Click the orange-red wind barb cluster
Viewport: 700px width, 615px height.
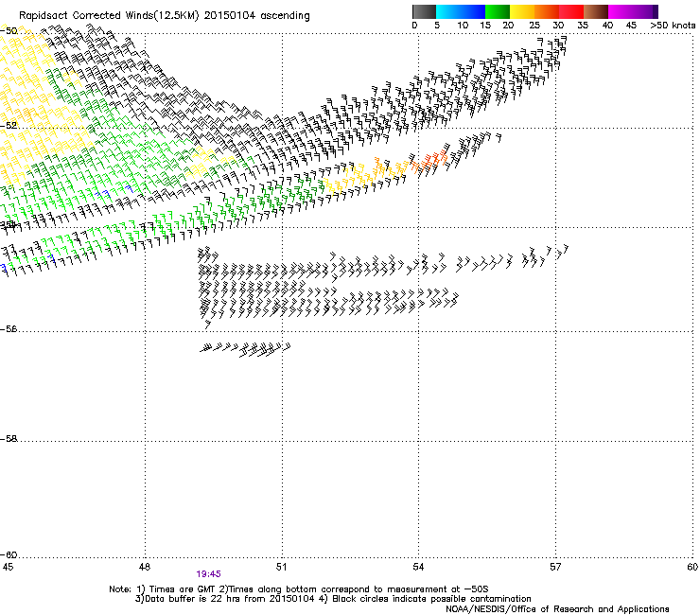coord(429,160)
